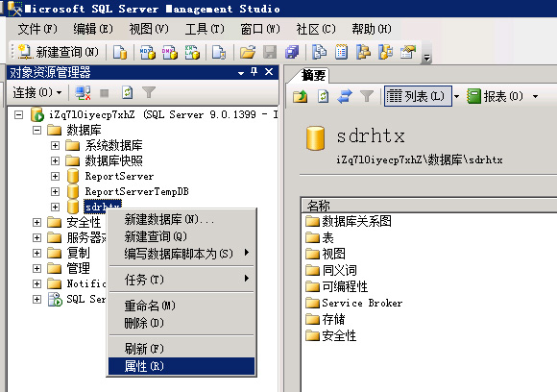The height and width of the screenshot is (392, 557).
Task: Click the Disconnect icon in Object Explorer
Action: (83, 93)
